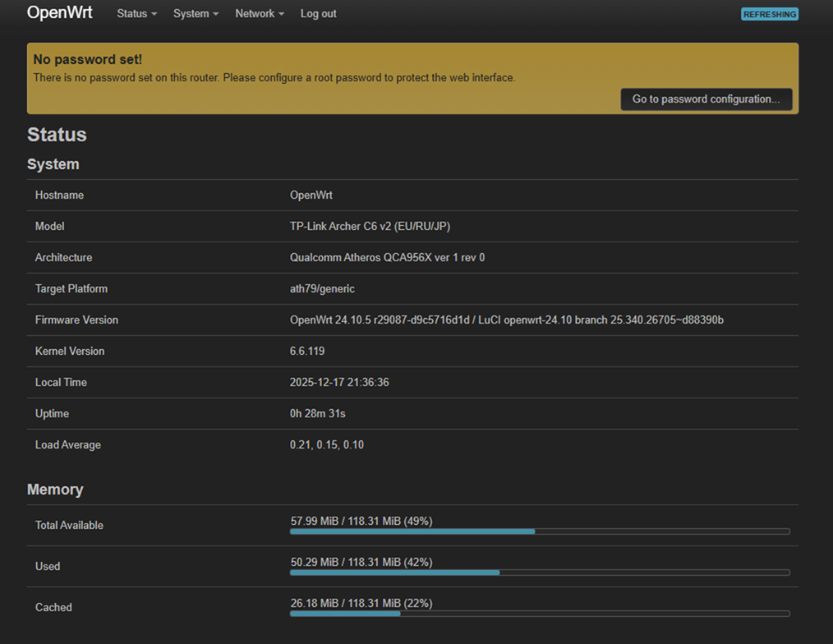Click the Hostname row label
Viewport: 833px width, 644px height.
click(59, 195)
